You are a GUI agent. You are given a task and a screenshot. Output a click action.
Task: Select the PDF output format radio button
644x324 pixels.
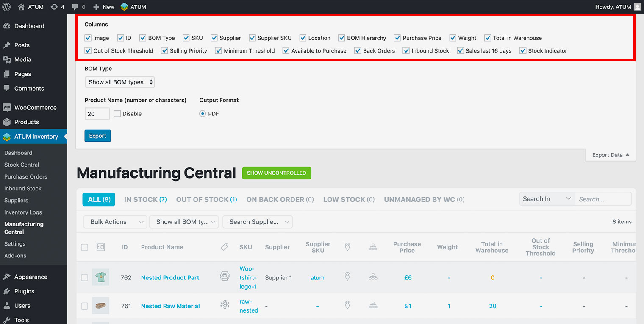click(203, 114)
